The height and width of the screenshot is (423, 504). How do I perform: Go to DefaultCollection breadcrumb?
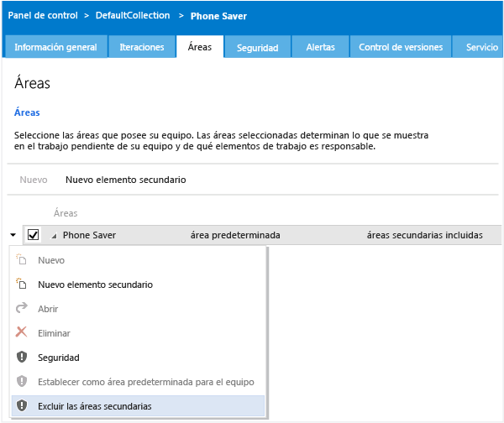pyautogui.click(x=133, y=15)
